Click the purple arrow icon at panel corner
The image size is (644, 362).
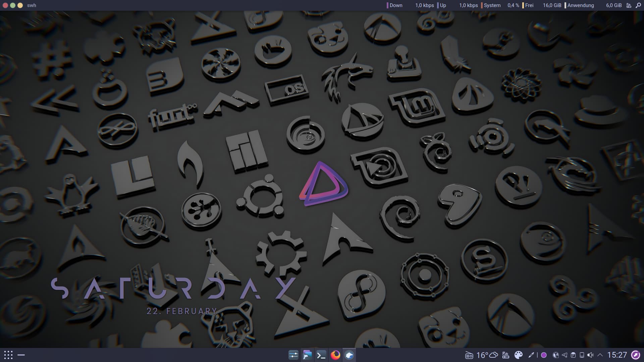pos(636,355)
